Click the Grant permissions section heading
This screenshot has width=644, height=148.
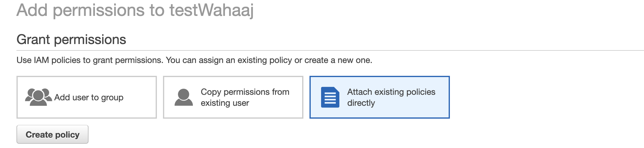[x=71, y=40]
